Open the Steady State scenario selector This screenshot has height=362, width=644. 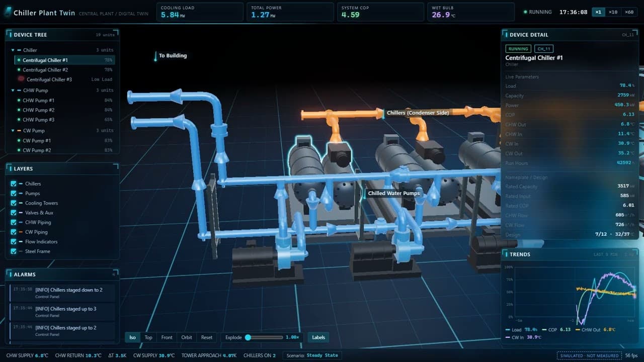pyautogui.click(x=312, y=355)
